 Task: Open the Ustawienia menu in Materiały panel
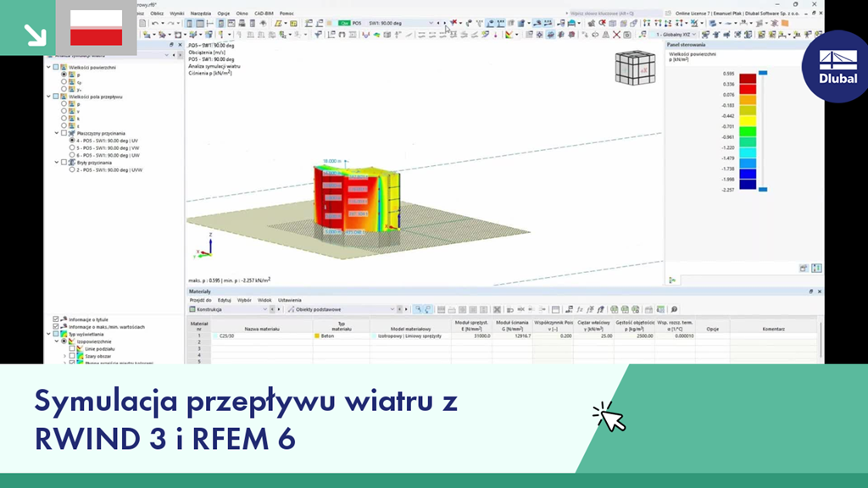coord(290,301)
